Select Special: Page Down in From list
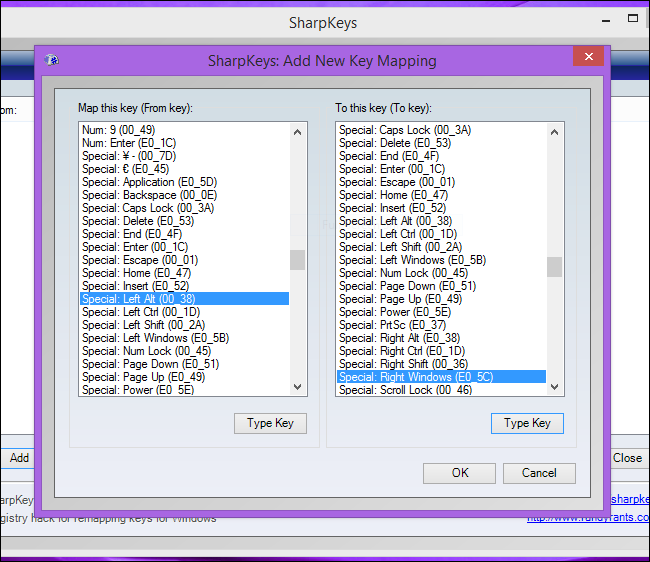 coord(184,364)
